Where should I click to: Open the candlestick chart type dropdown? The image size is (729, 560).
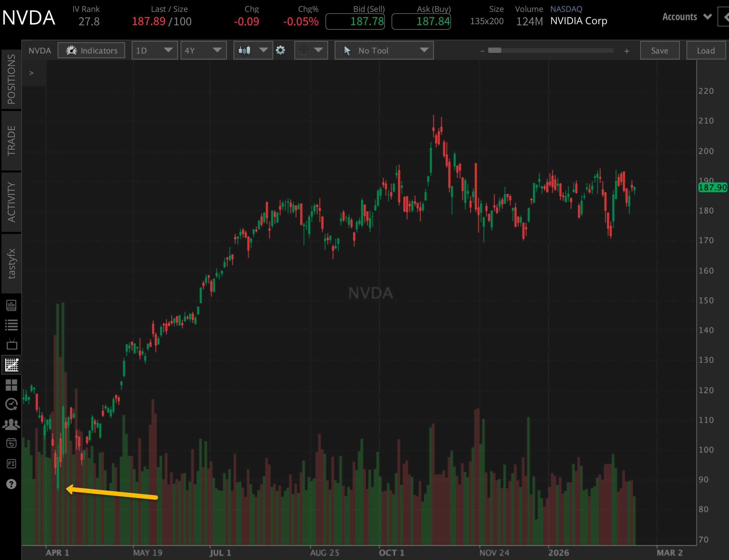point(252,50)
